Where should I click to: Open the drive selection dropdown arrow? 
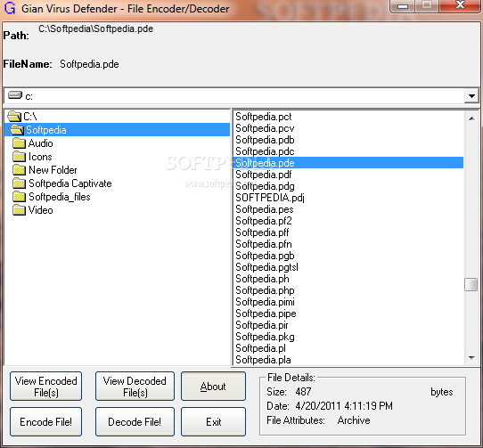(x=471, y=96)
